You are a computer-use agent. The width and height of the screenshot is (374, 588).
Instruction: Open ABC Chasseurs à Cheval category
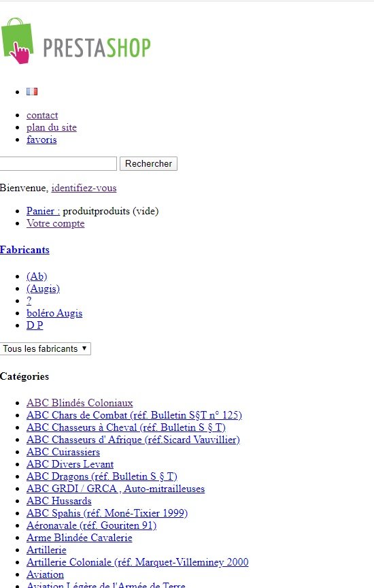pyautogui.click(x=126, y=427)
